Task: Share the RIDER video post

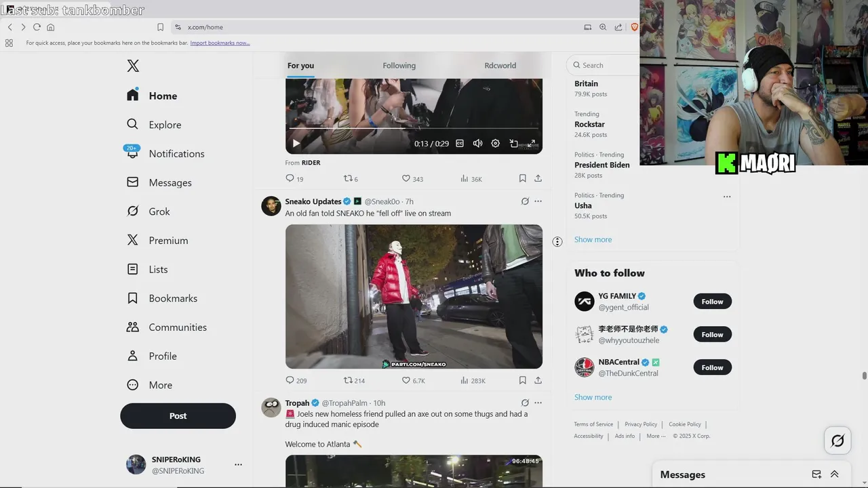Action: tap(538, 178)
